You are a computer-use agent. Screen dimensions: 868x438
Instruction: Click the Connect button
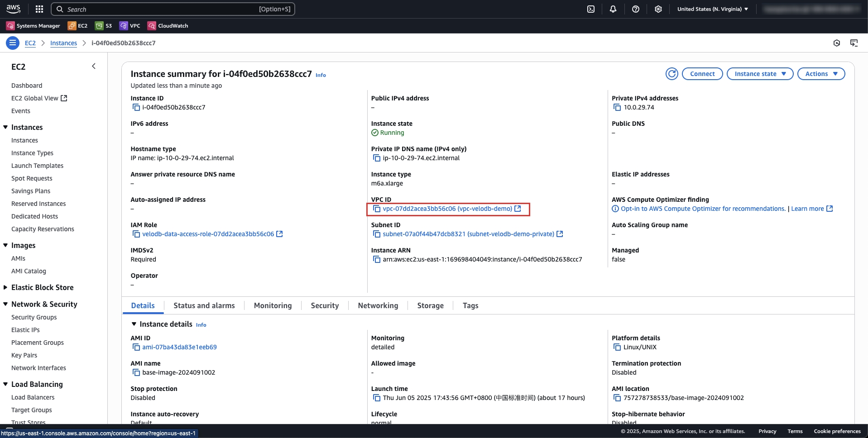702,74
